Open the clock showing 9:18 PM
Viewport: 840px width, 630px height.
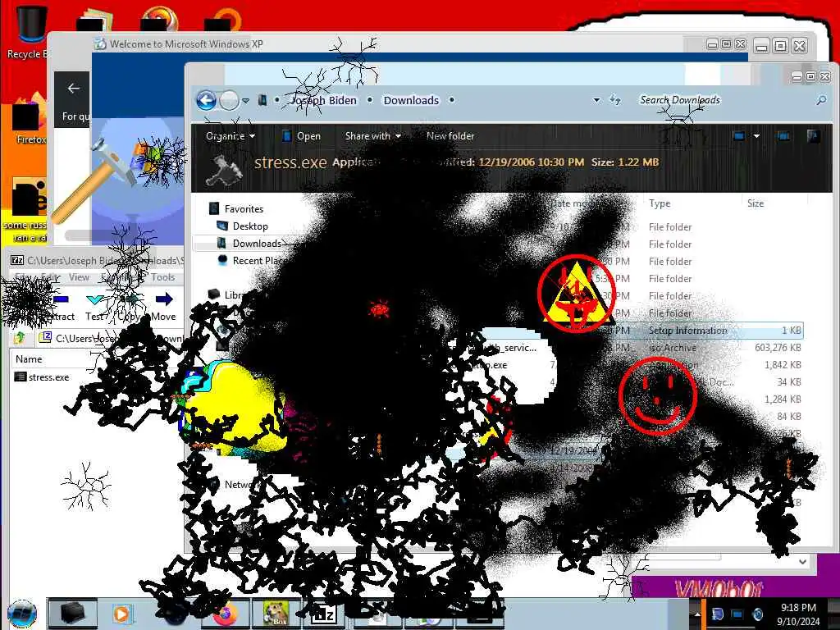(x=798, y=614)
